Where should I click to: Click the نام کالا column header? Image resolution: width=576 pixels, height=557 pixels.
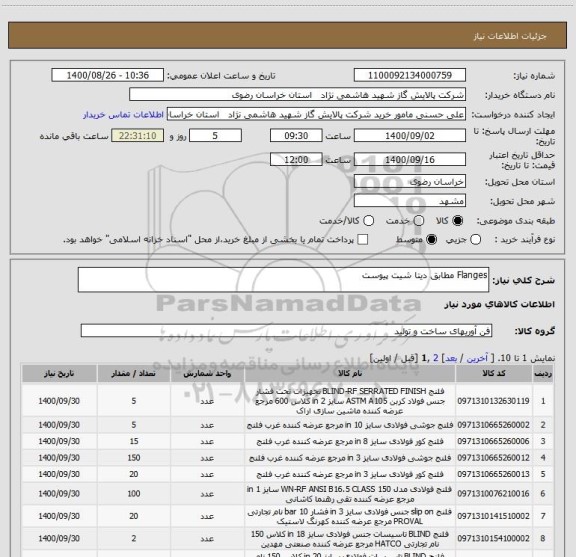point(350,374)
